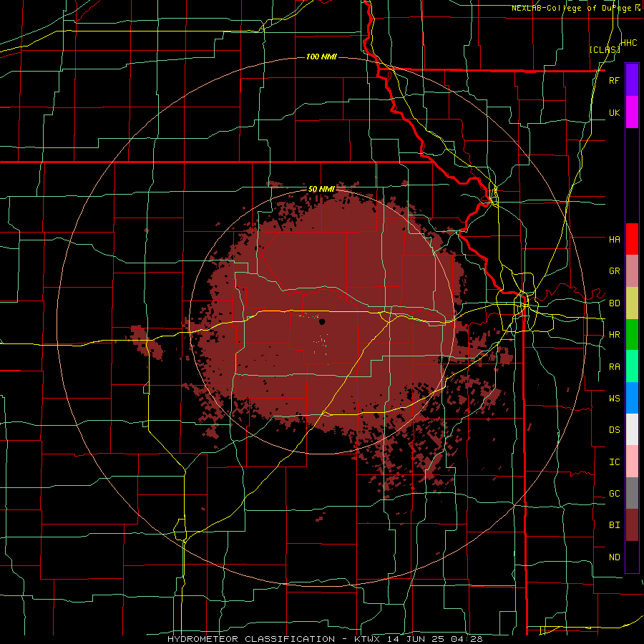644x644 pixels.
Task: Click the 'HHC' product code label
Action: (628, 43)
